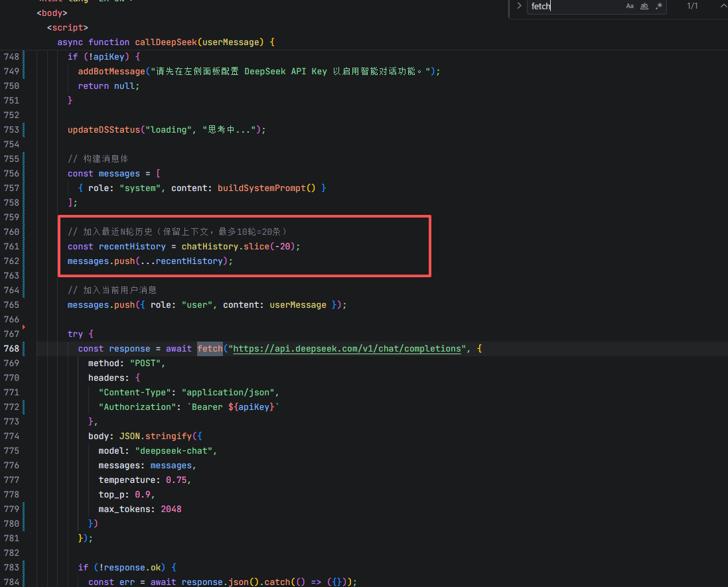Viewport: 728px width, 587px height.
Task: Click "updateDSStatus" function call
Action: pyautogui.click(x=104, y=129)
